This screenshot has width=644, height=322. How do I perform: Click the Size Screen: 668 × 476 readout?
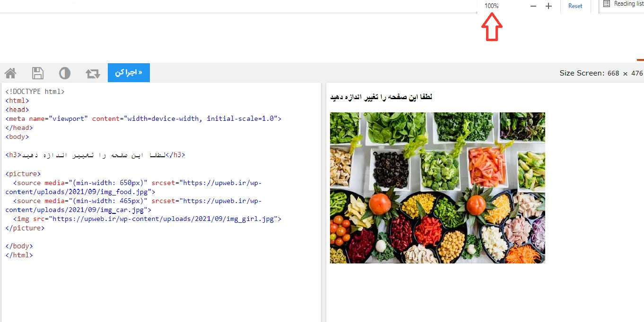click(x=601, y=73)
